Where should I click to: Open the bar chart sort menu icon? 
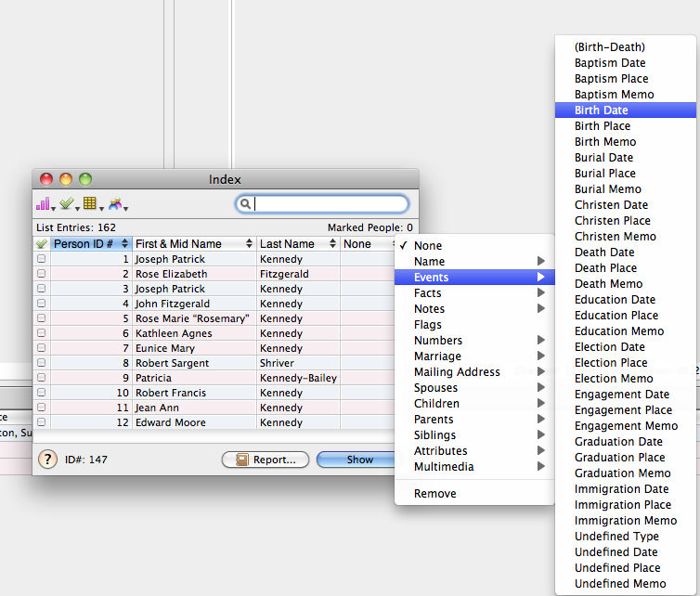[x=44, y=204]
